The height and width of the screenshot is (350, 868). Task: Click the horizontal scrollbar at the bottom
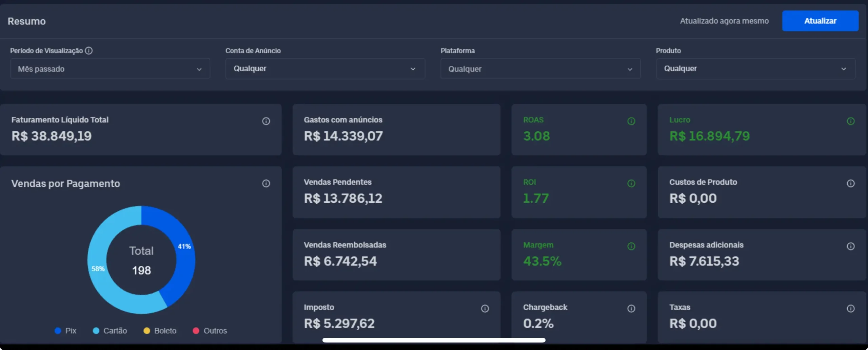(434, 340)
